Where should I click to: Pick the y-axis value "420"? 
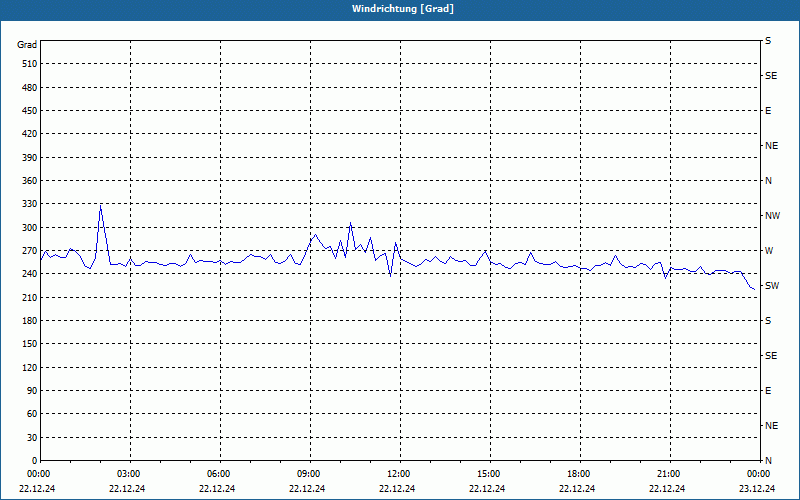coord(30,134)
